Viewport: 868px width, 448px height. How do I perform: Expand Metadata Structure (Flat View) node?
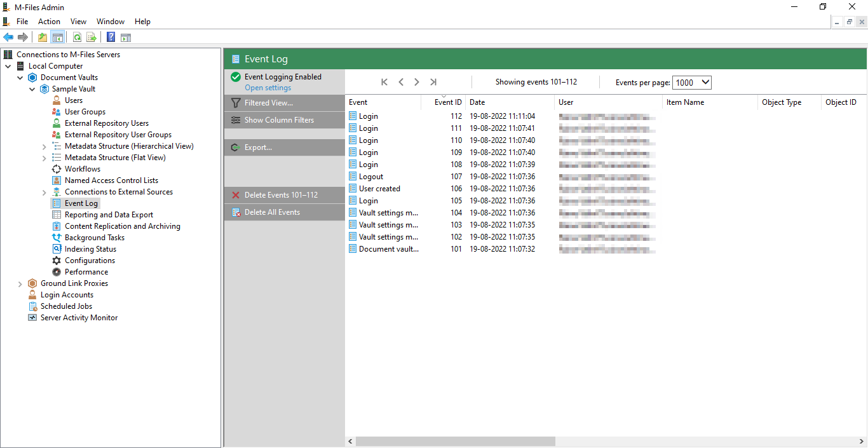point(44,158)
